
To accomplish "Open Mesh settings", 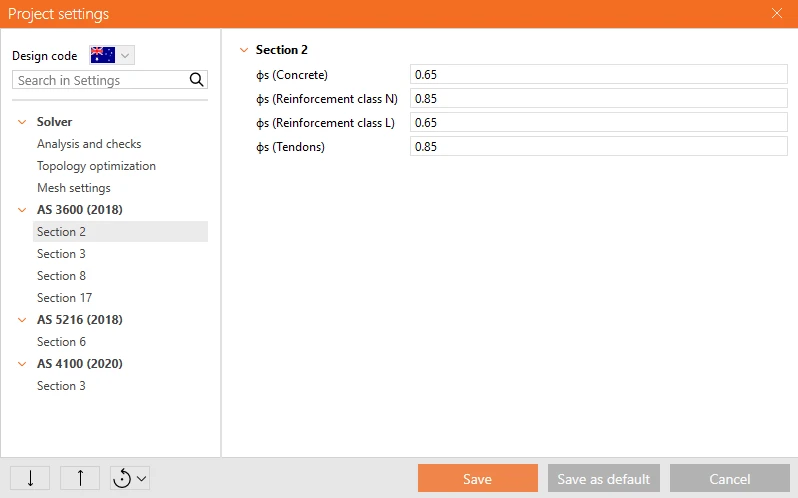I will (x=74, y=188).
